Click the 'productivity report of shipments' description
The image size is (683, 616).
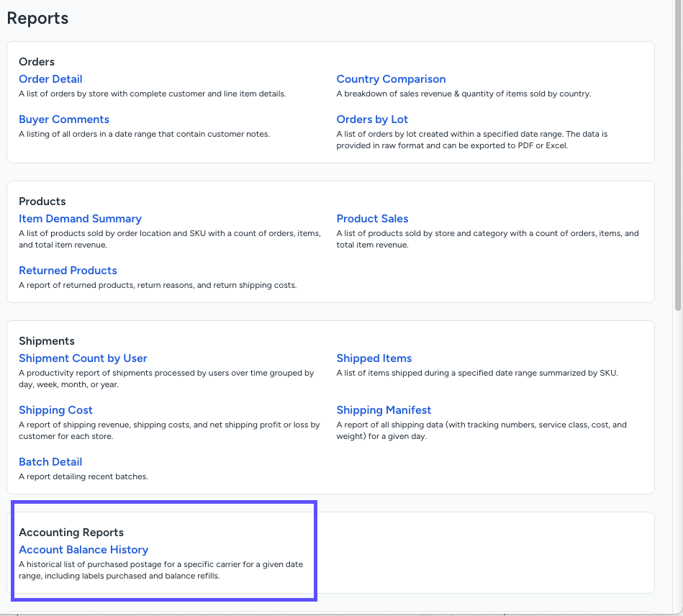click(166, 379)
